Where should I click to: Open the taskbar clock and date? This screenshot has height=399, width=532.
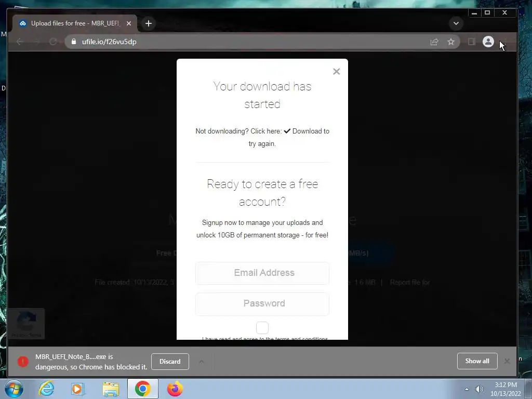(506, 389)
